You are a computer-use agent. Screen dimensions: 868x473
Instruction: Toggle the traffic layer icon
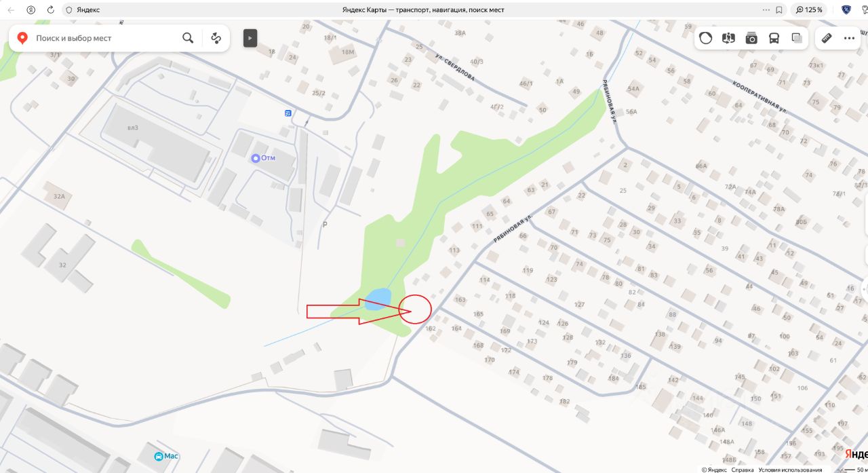(x=706, y=38)
